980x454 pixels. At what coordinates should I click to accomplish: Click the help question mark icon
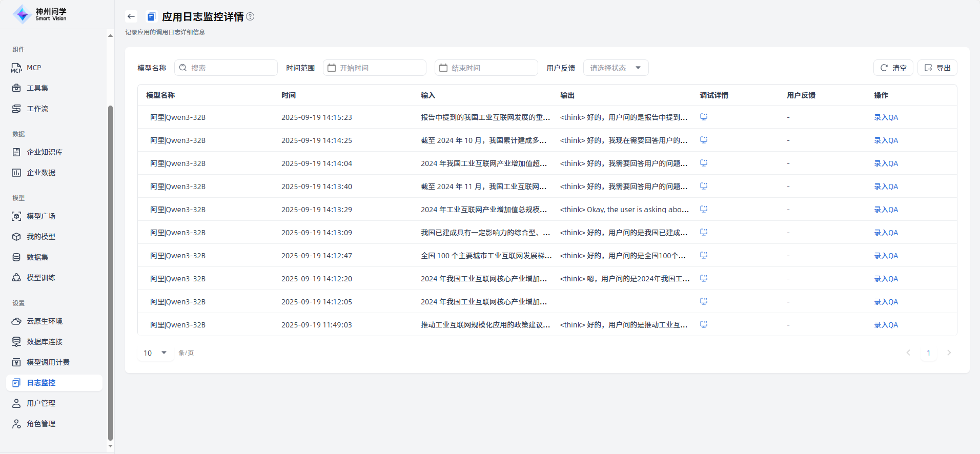[x=250, y=16]
